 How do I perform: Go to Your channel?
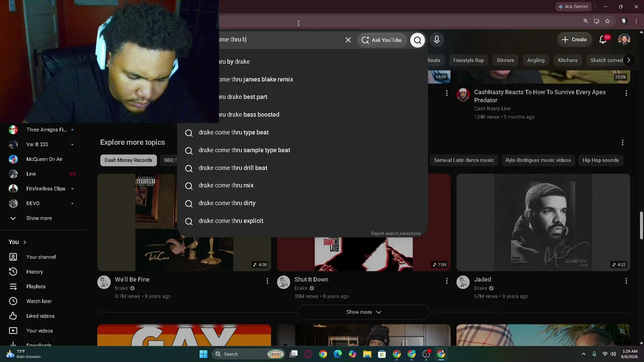coord(43,257)
